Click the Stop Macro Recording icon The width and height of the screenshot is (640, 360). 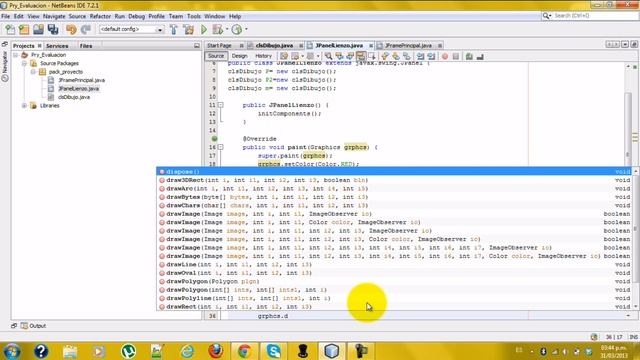tap(456, 56)
